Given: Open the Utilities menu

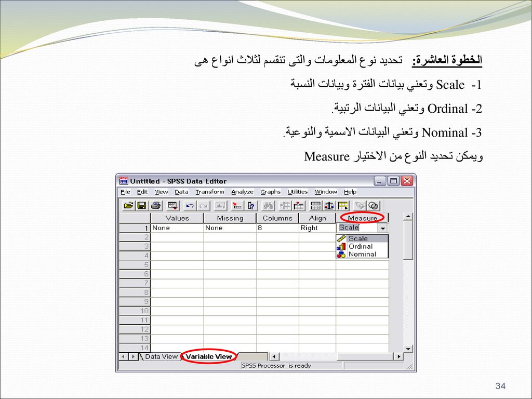Looking at the screenshot, I should (297, 192).
